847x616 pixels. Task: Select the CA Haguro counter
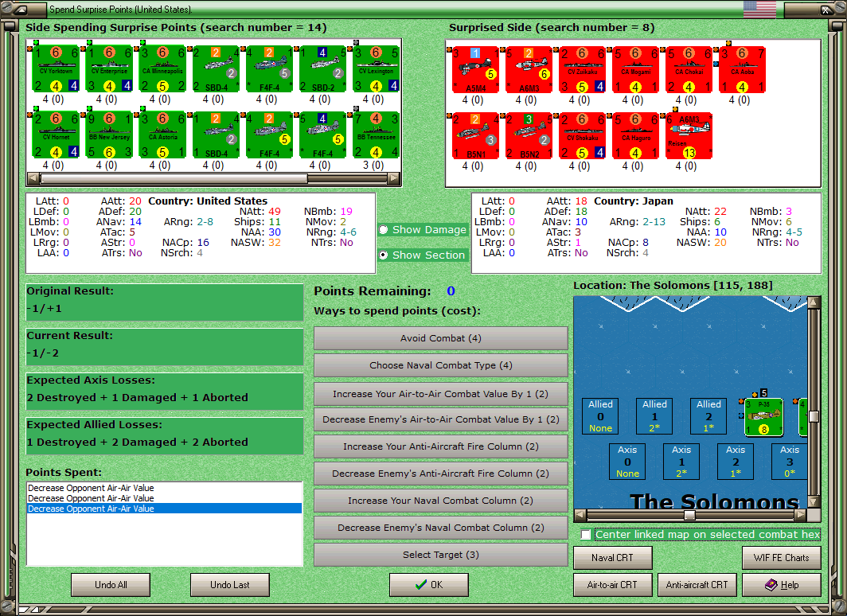coord(636,136)
